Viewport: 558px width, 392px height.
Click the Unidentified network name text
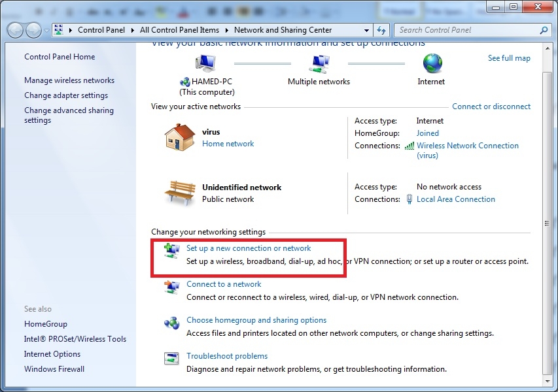click(x=241, y=188)
